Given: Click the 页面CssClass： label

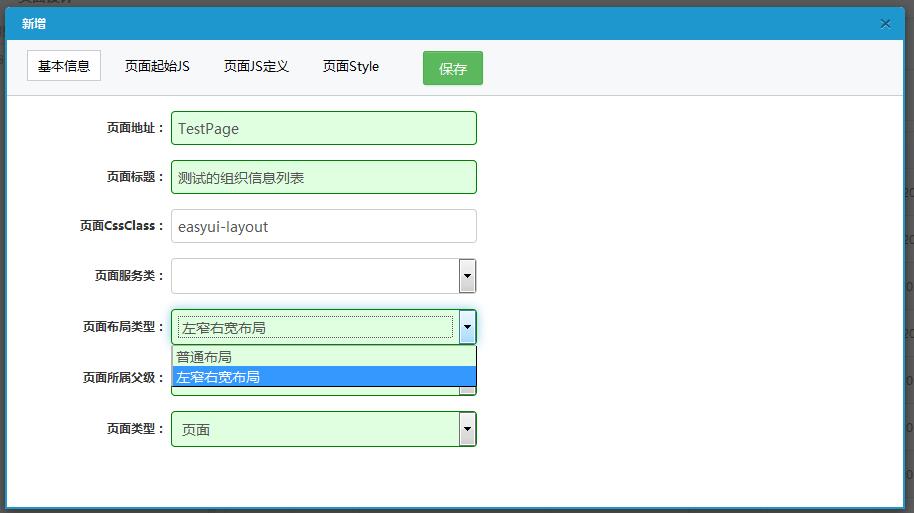Looking at the screenshot, I should click(x=122, y=226).
